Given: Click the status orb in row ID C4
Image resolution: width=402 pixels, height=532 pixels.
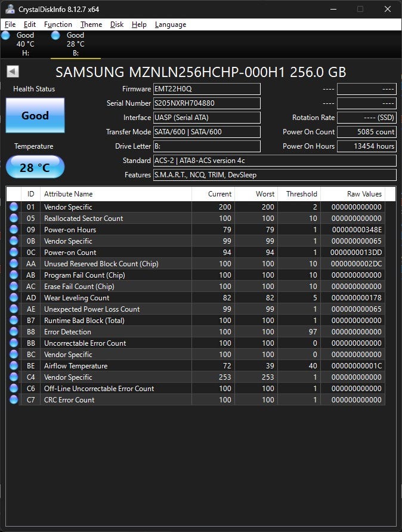Looking at the screenshot, I should [x=14, y=377].
